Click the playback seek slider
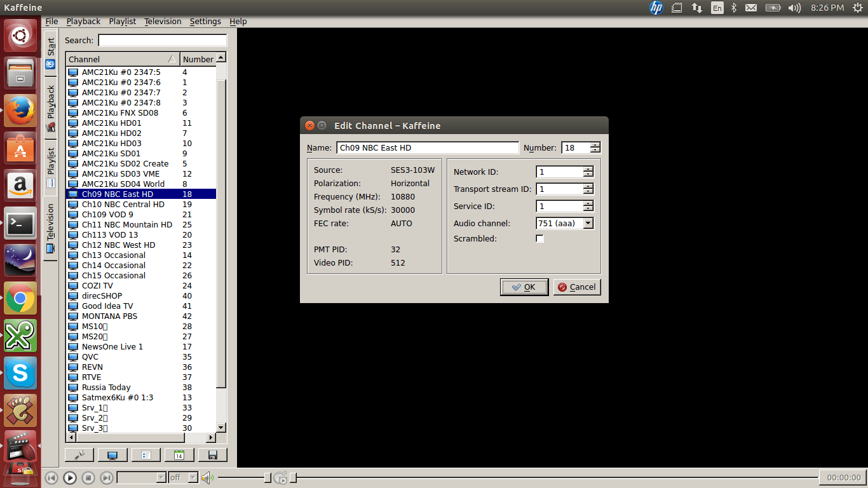Screen dimensions: 868x488 [x=554, y=478]
